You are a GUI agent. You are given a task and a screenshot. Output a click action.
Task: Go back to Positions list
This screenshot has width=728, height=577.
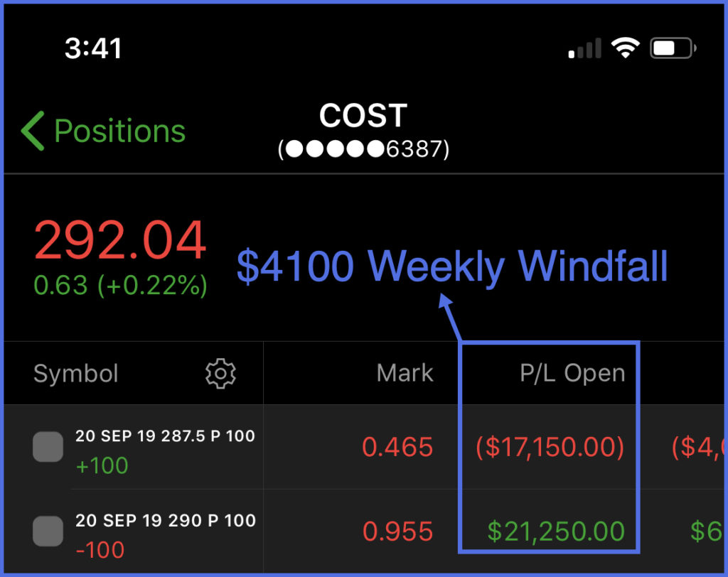(119, 131)
